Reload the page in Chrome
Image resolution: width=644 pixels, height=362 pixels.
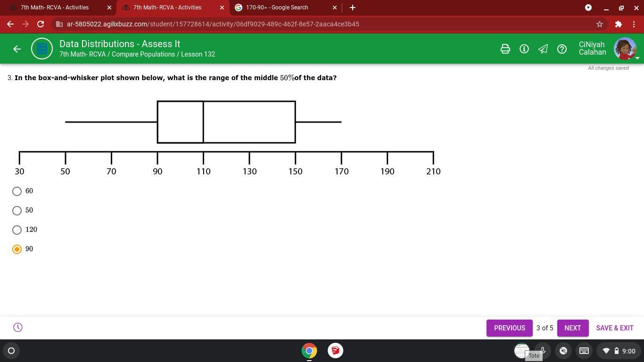[41, 24]
